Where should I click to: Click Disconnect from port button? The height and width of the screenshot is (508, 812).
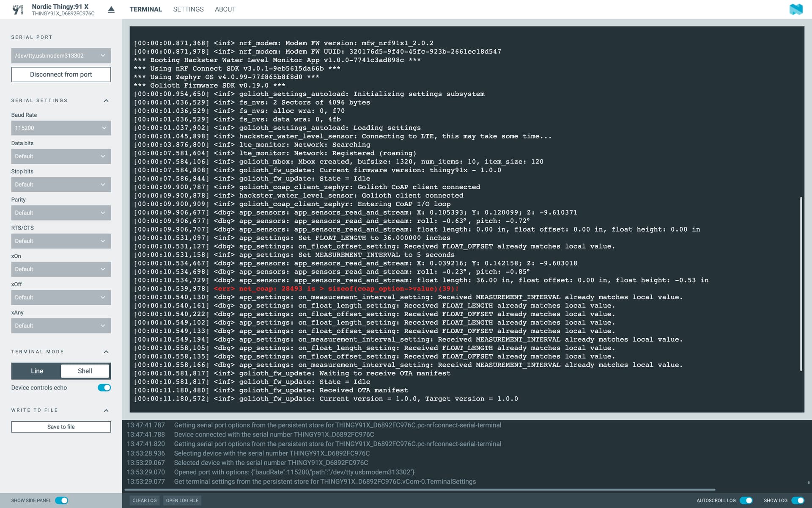(x=61, y=75)
